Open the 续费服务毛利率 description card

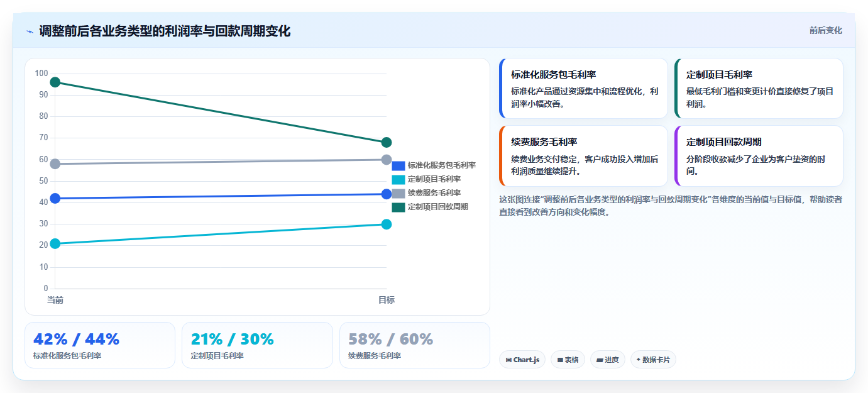tap(583, 156)
